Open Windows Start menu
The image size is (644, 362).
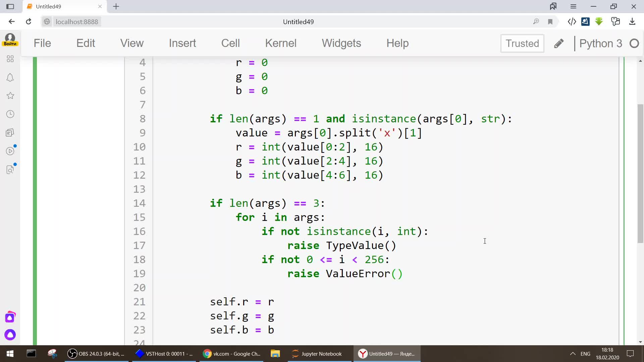point(10,354)
